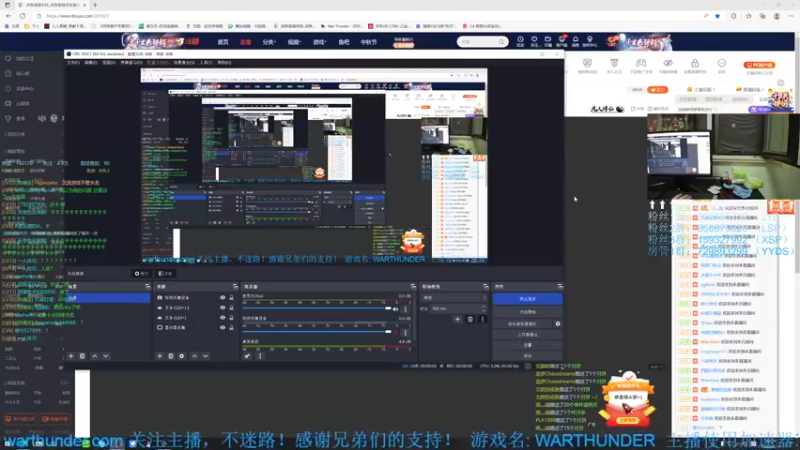
Task: Open 首页 in Douyu navigation
Action: [x=223, y=42]
